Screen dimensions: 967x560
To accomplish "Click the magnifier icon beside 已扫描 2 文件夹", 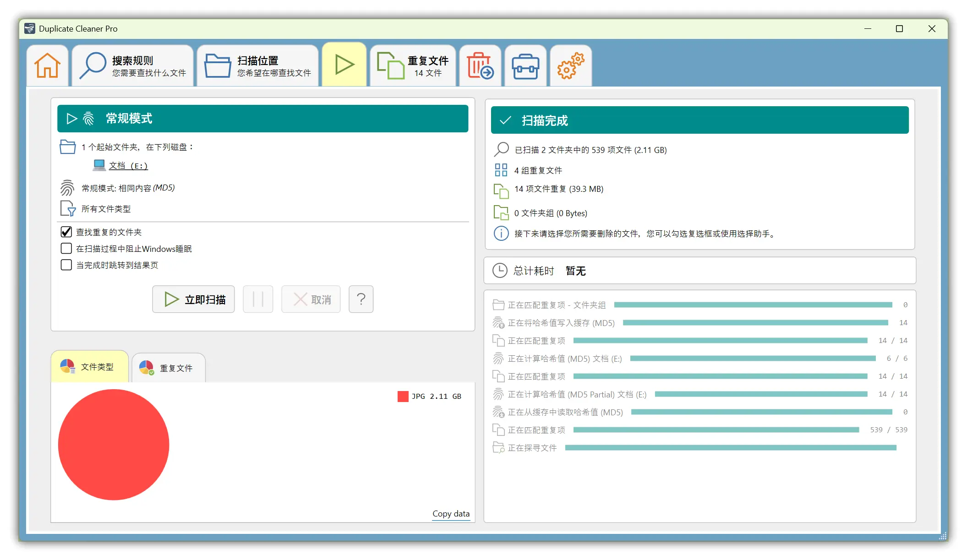I will pyautogui.click(x=502, y=149).
